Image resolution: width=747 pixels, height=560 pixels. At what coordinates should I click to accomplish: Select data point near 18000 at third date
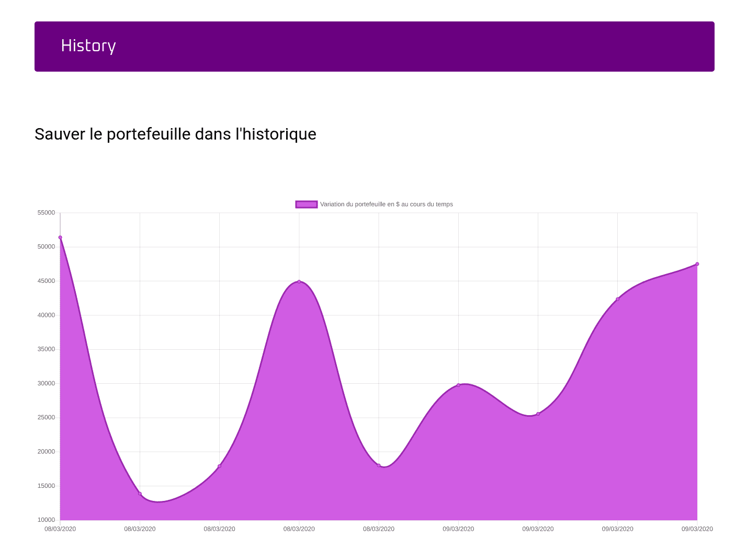(x=219, y=466)
